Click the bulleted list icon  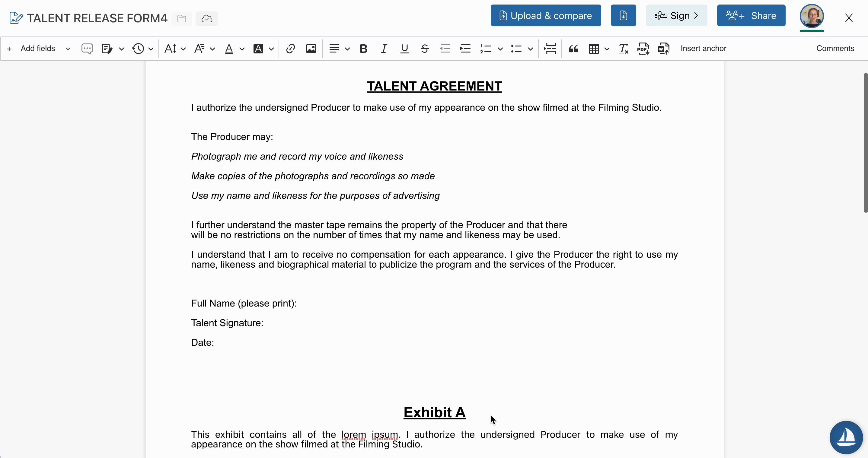pos(516,49)
